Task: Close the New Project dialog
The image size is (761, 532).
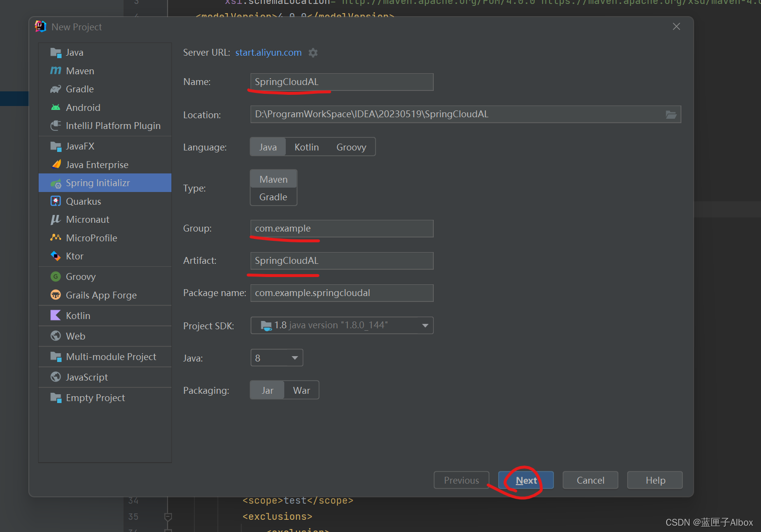Action: [x=676, y=26]
